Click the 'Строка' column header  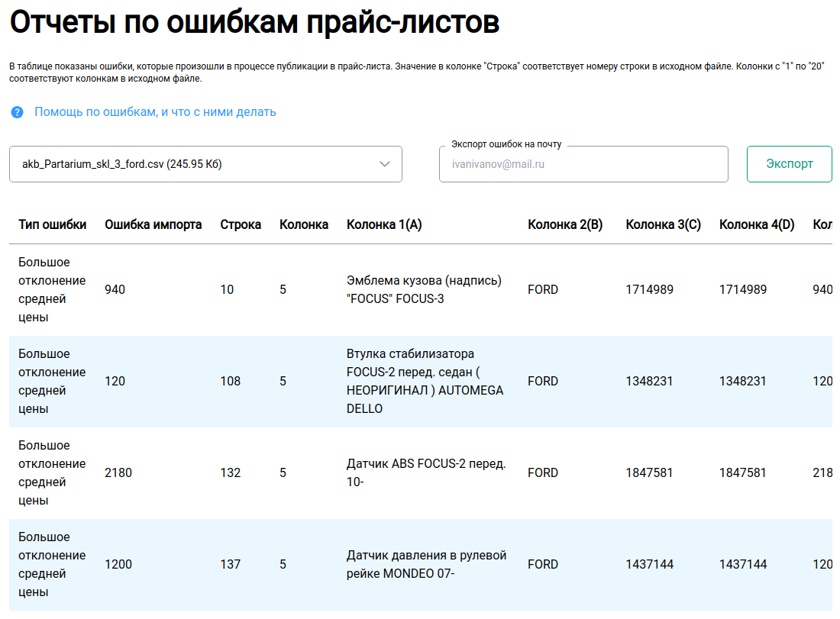point(241,224)
